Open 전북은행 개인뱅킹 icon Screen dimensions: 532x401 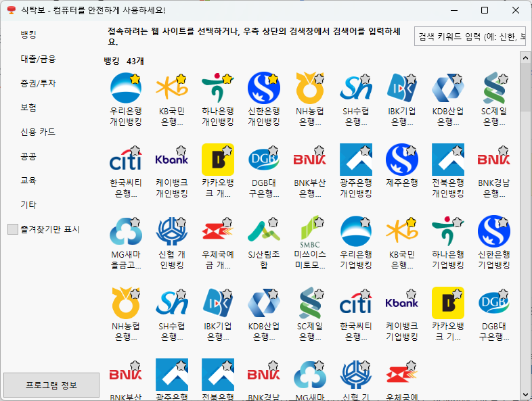coord(448,160)
